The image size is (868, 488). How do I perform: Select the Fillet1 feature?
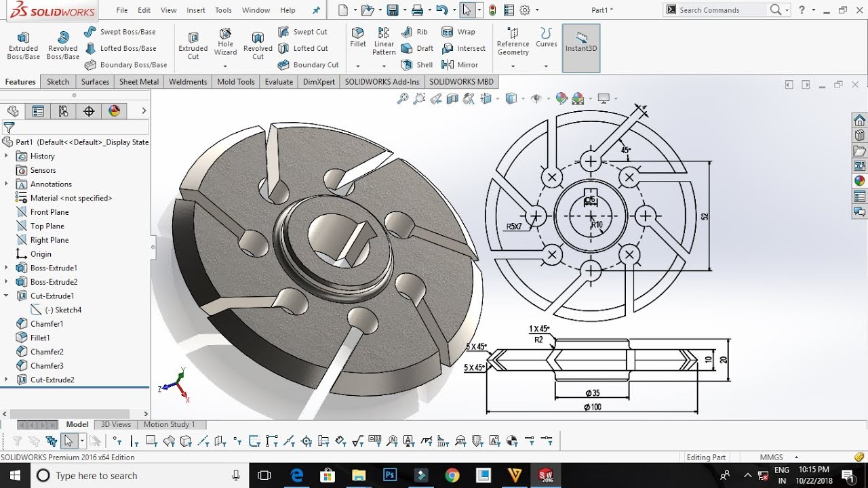pos(33,338)
